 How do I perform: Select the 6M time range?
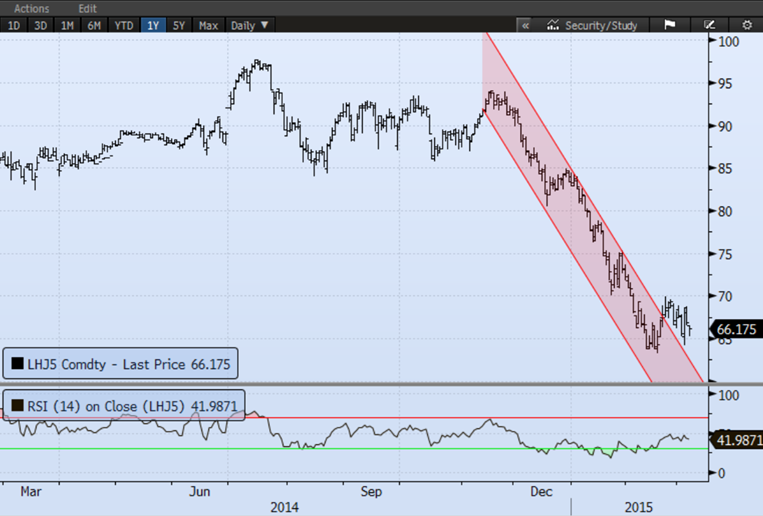click(x=94, y=25)
